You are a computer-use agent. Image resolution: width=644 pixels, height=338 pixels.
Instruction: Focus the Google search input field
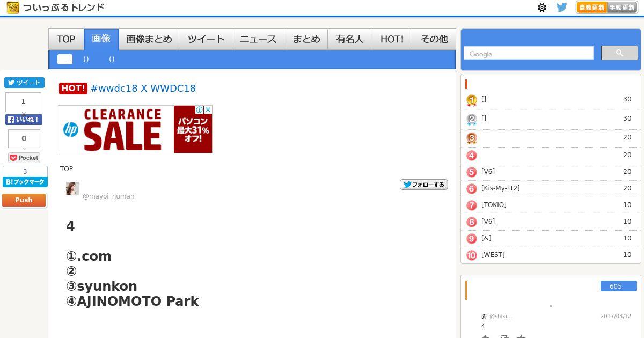tap(529, 53)
